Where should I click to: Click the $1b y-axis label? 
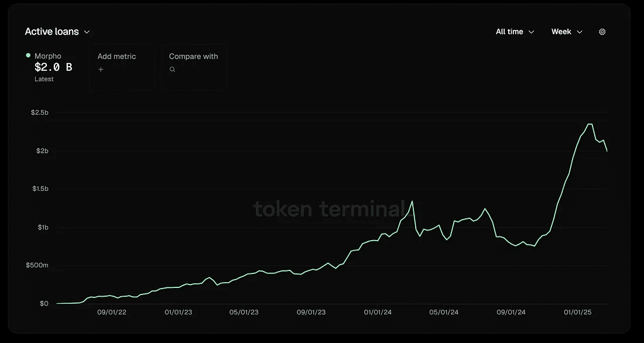tap(43, 227)
